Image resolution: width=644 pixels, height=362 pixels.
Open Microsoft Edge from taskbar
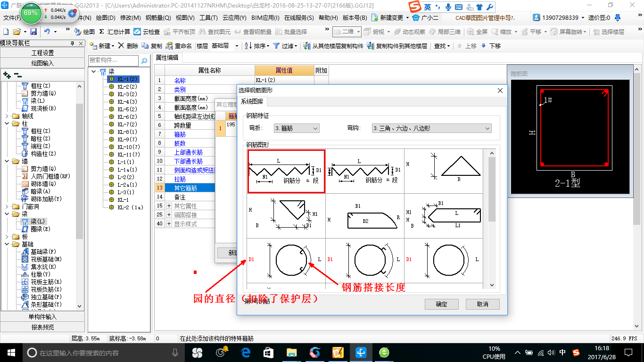[x=246, y=352]
